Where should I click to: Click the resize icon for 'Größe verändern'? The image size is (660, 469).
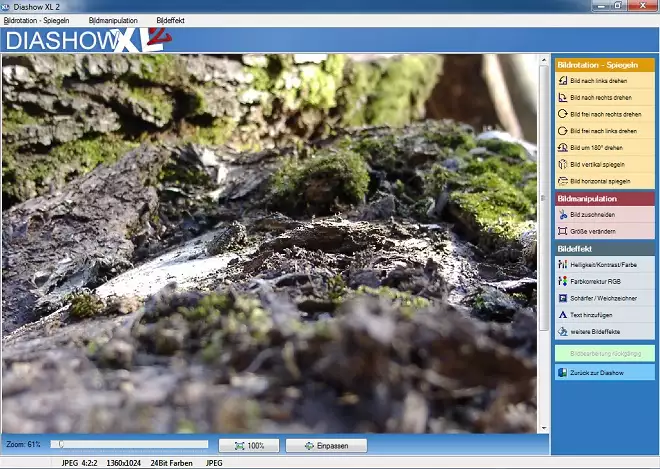[x=563, y=231]
